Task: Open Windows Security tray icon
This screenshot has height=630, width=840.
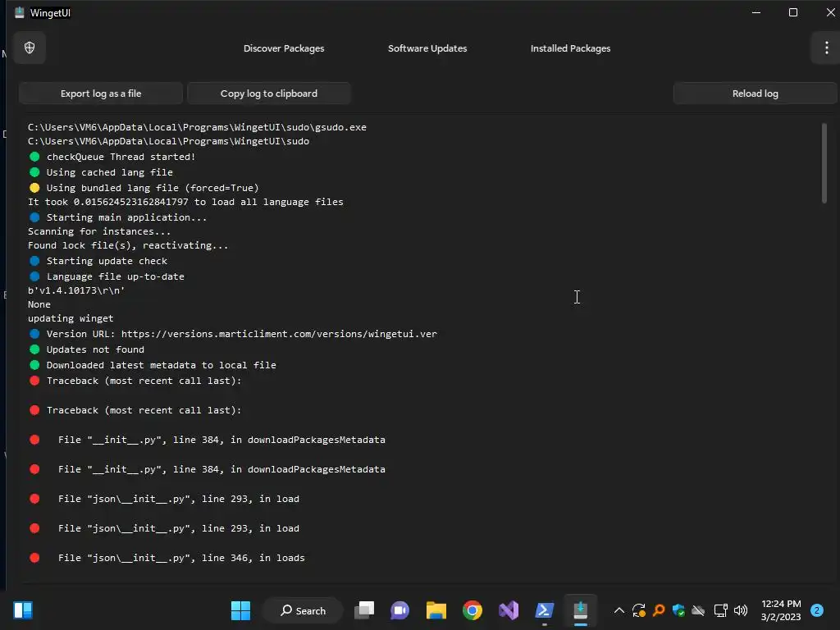Action: 678,610
